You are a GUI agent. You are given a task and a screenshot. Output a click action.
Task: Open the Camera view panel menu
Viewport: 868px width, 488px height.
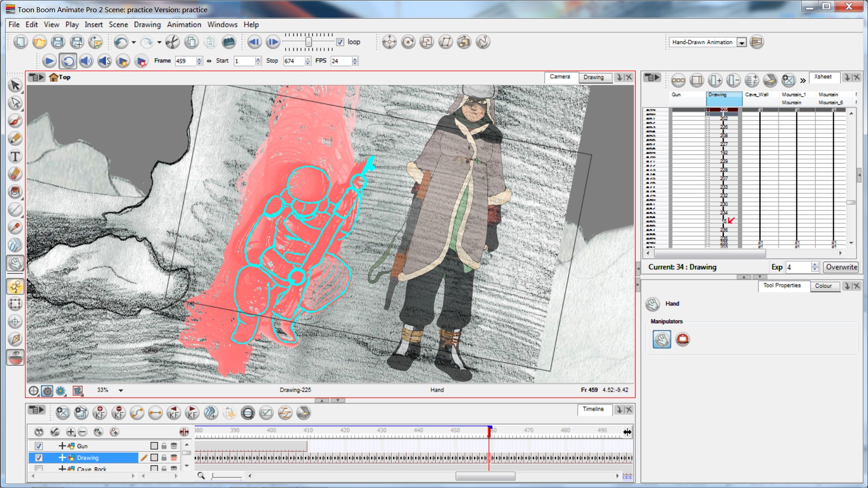pyautogui.click(x=36, y=77)
